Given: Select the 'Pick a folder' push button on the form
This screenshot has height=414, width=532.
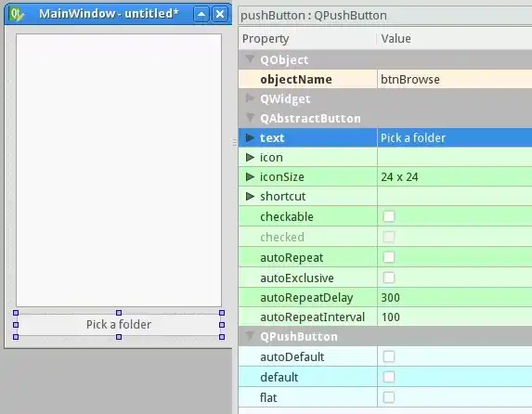Looking at the screenshot, I should [x=119, y=324].
